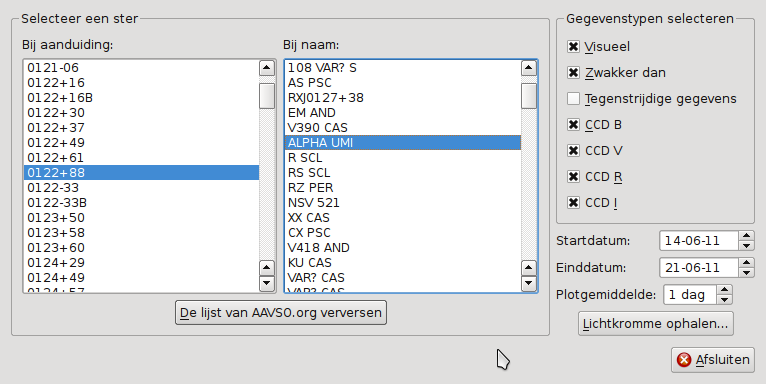Click aanduiding list scrollbar thumb

pyautogui.click(x=267, y=96)
